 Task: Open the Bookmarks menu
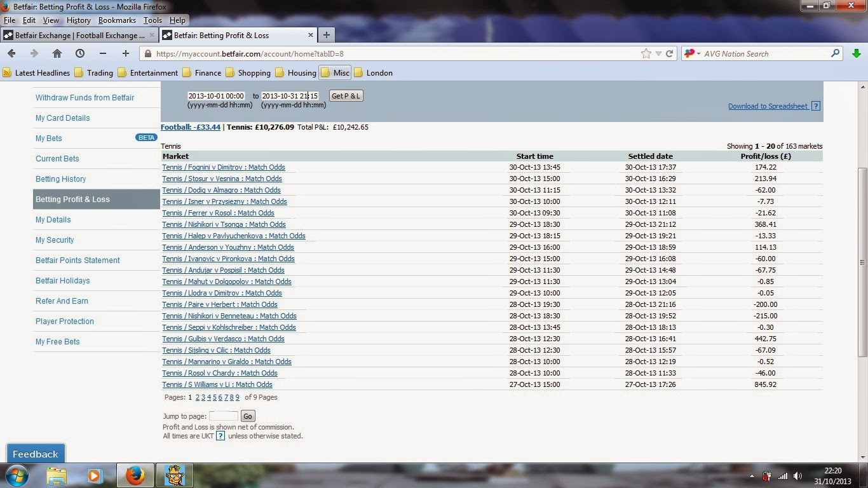(x=117, y=20)
